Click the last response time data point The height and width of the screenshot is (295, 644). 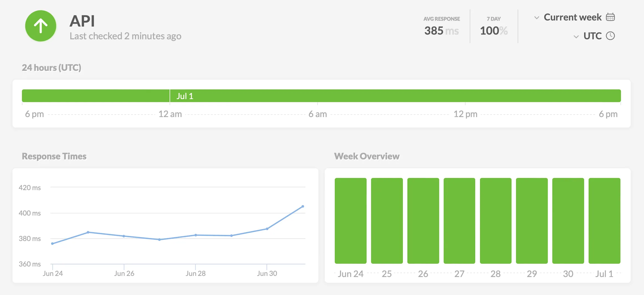[x=303, y=206]
